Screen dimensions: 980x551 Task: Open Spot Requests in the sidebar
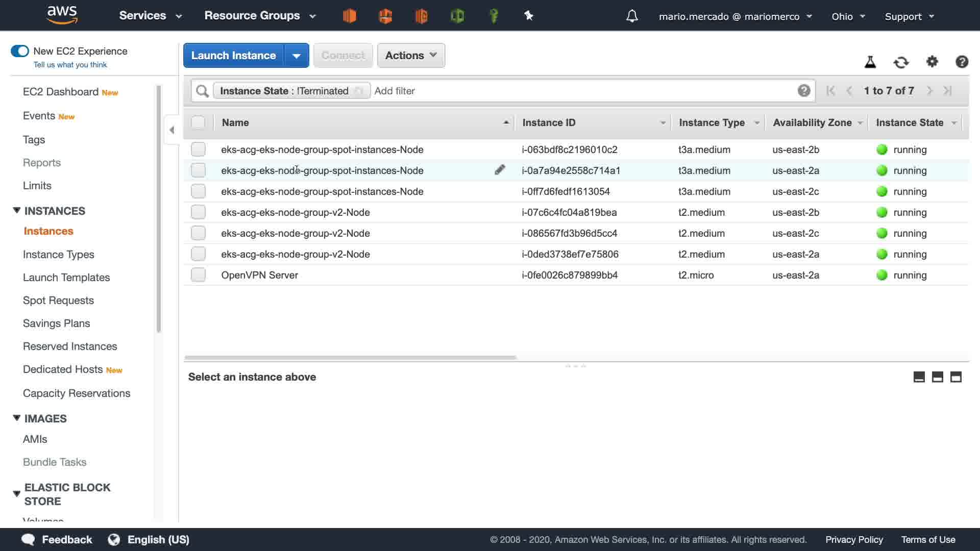click(x=58, y=300)
